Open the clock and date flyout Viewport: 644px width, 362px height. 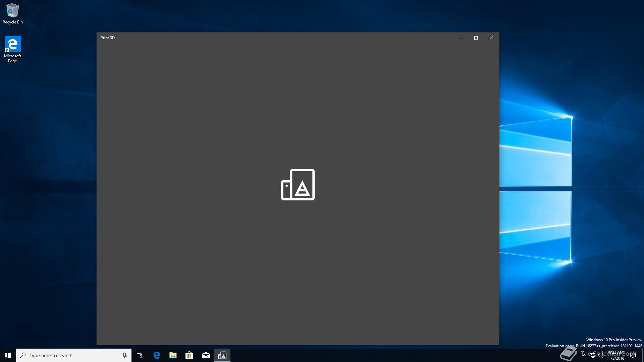pyautogui.click(x=615, y=355)
